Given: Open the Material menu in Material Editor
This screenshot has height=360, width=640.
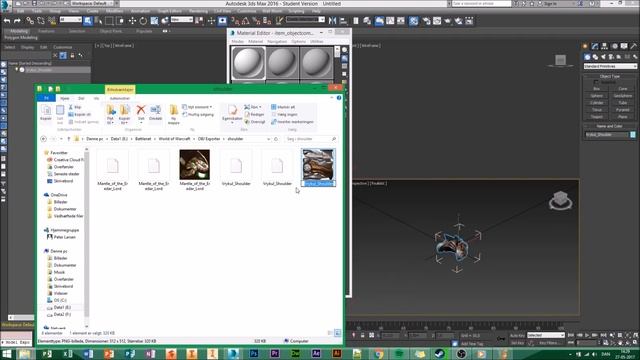Looking at the screenshot, I should point(256,42).
